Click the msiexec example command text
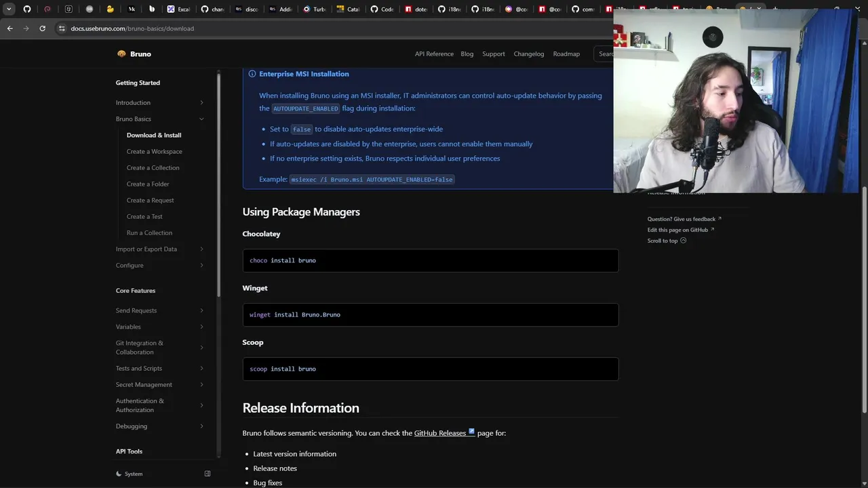 372,180
